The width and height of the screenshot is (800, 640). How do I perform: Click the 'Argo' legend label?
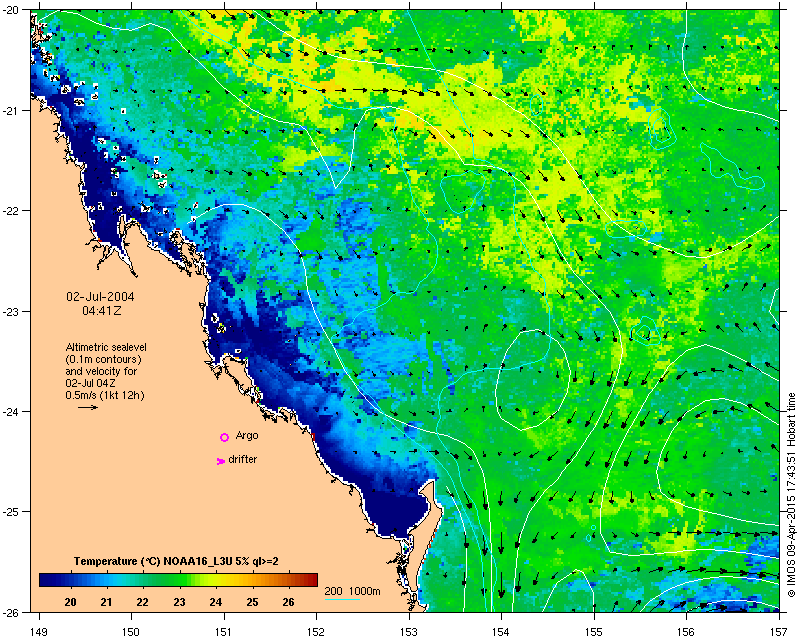click(x=247, y=436)
